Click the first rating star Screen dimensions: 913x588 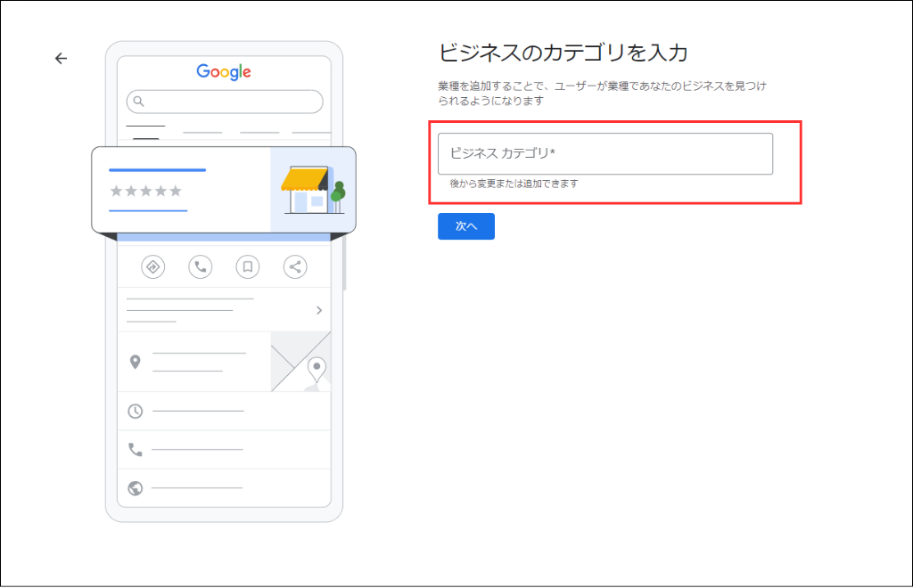point(117,189)
